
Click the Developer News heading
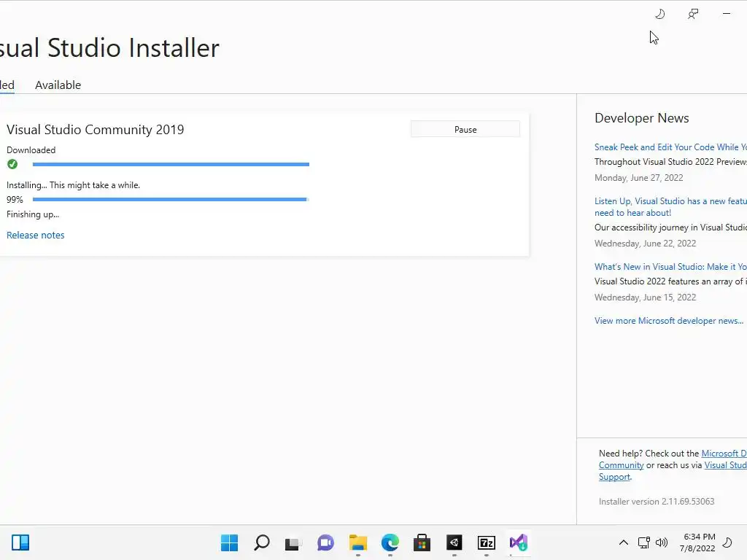(642, 118)
